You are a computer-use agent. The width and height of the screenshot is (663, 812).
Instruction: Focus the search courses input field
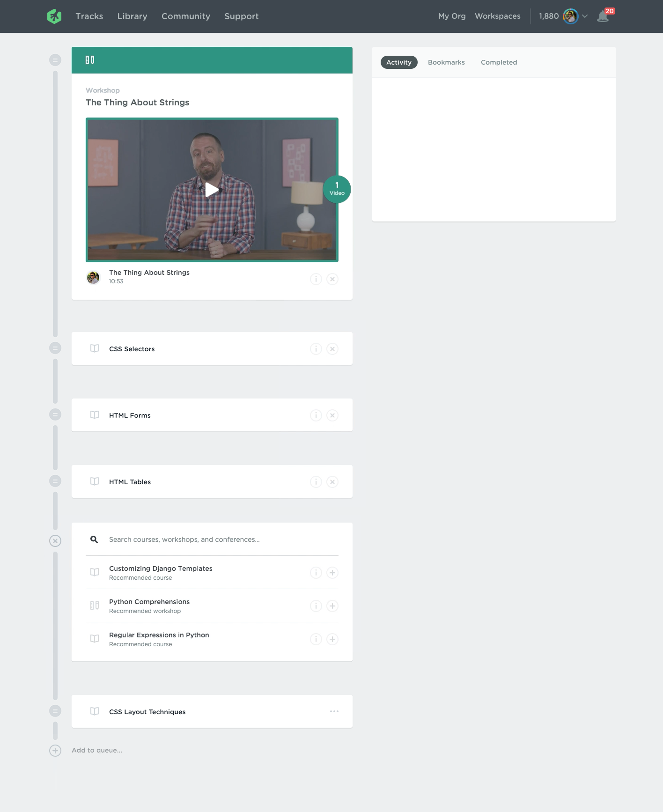click(224, 539)
